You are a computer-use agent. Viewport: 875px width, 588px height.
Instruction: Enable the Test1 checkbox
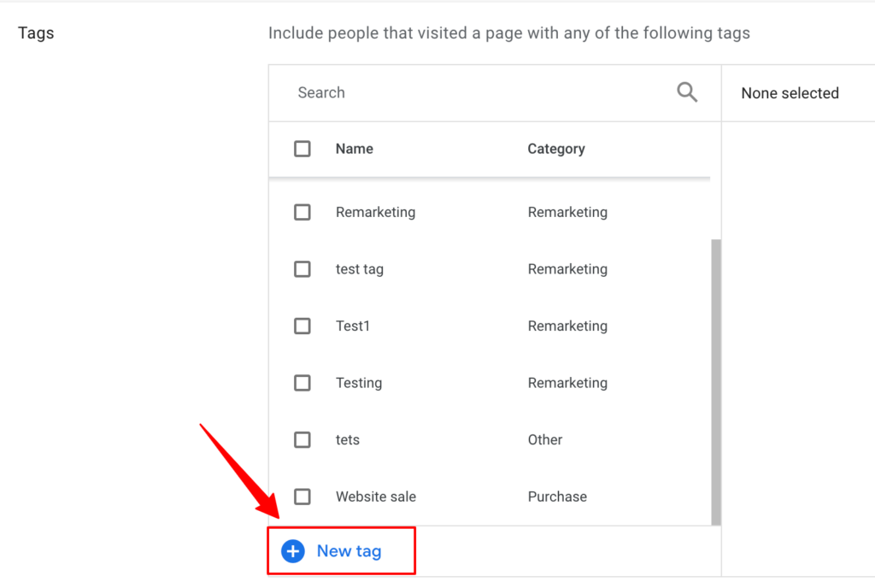(302, 326)
